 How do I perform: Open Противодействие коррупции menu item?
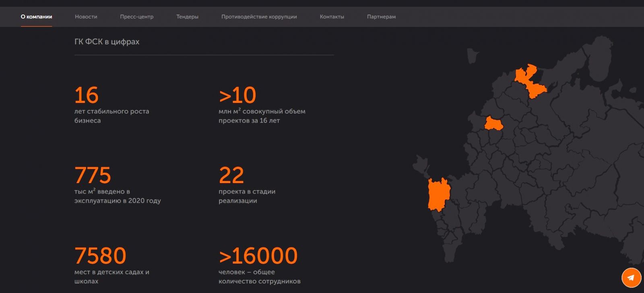tap(259, 17)
